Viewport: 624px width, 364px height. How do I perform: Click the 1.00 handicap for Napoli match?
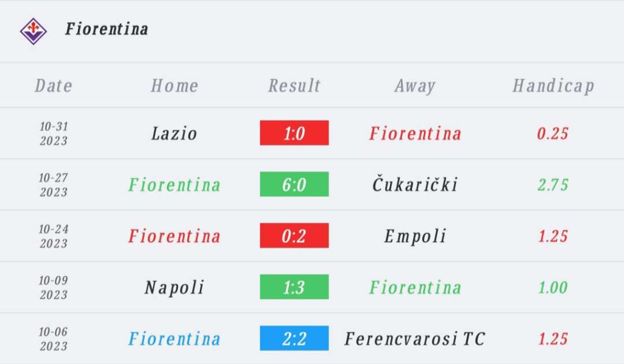click(x=553, y=287)
